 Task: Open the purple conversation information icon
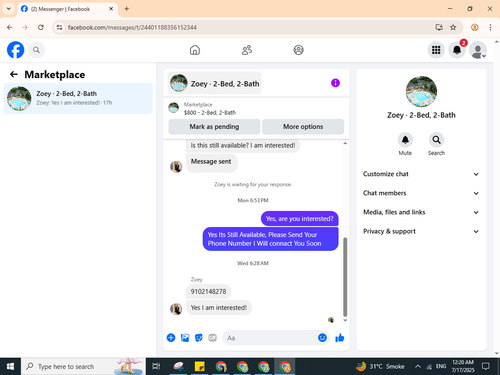tap(335, 83)
